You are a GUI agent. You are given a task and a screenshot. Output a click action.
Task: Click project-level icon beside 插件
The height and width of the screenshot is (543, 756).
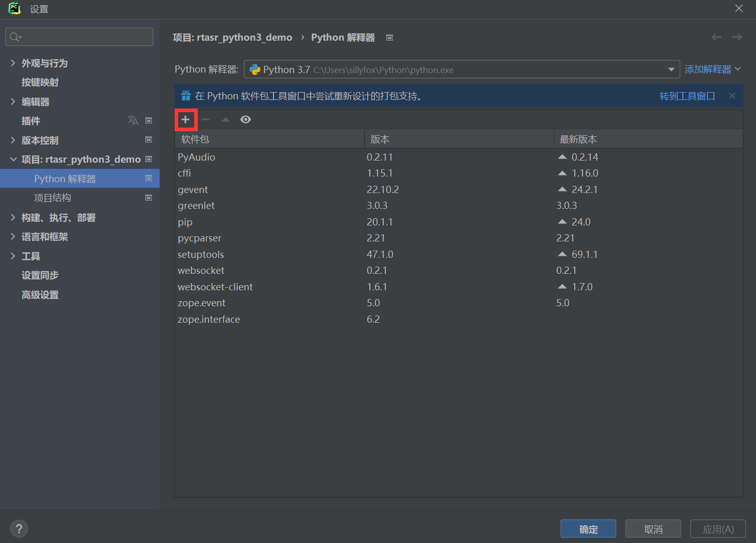coord(148,120)
